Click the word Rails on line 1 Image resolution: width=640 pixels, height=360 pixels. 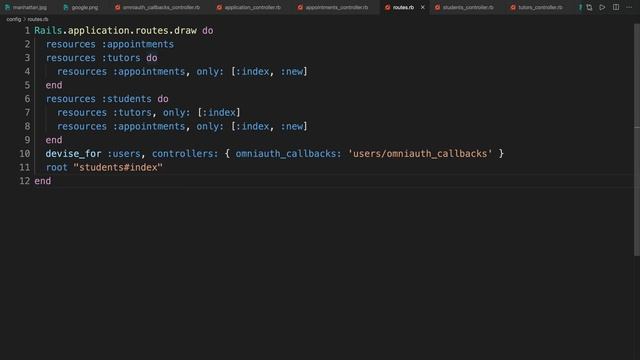48,31
